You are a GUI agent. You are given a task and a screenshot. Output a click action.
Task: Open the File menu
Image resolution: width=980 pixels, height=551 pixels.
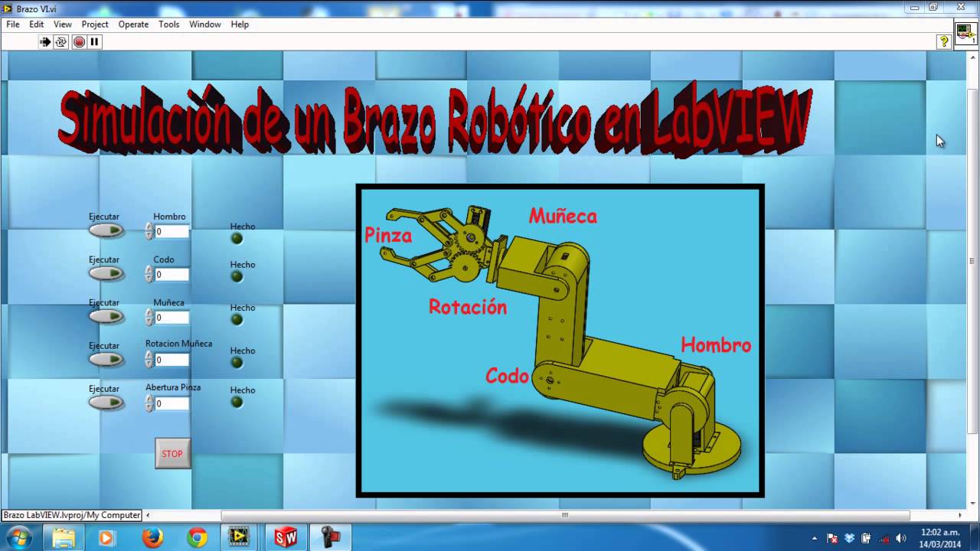coord(13,24)
